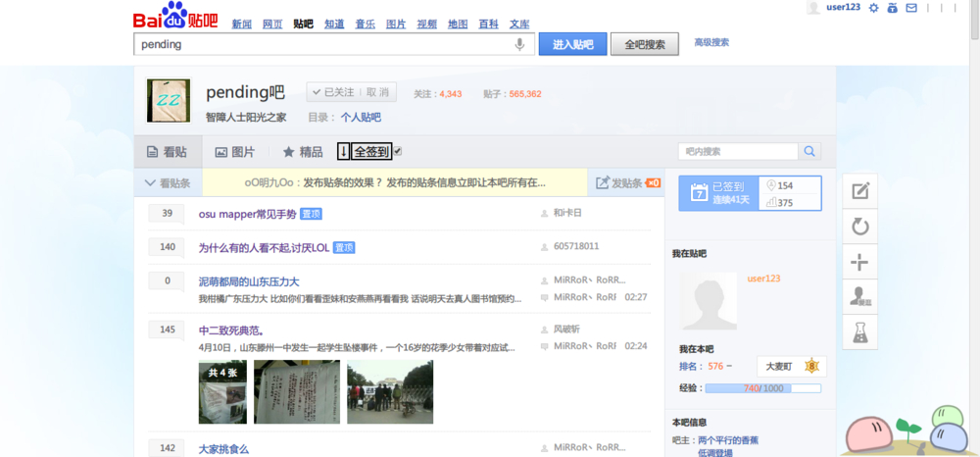980x457 pixels.
Task: Click the level 8 star badge
Action: click(811, 367)
